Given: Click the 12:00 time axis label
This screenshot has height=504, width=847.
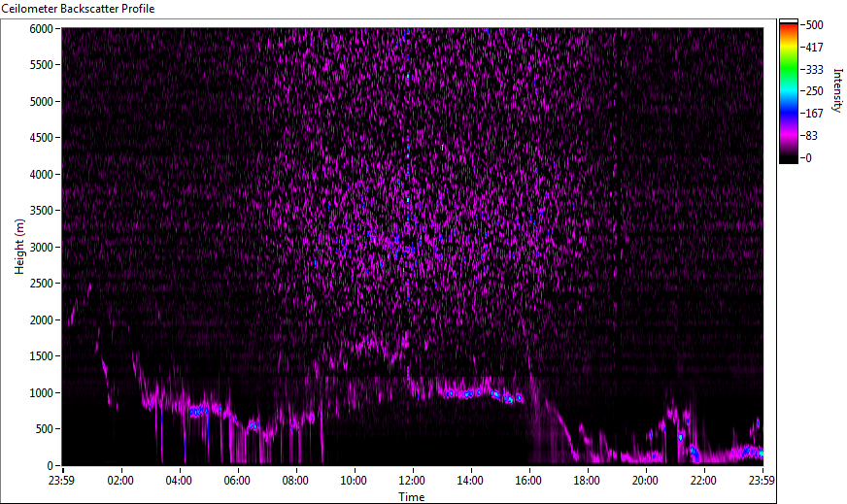Looking at the screenshot, I should pyautogui.click(x=412, y=481).
